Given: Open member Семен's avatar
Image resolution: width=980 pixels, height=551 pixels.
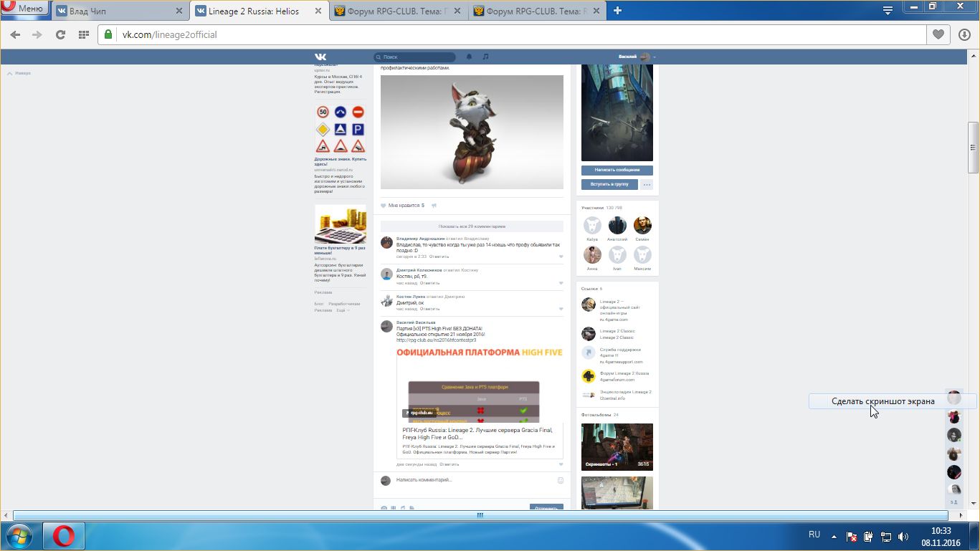Looking at the screenshot, I should [642, 225].
